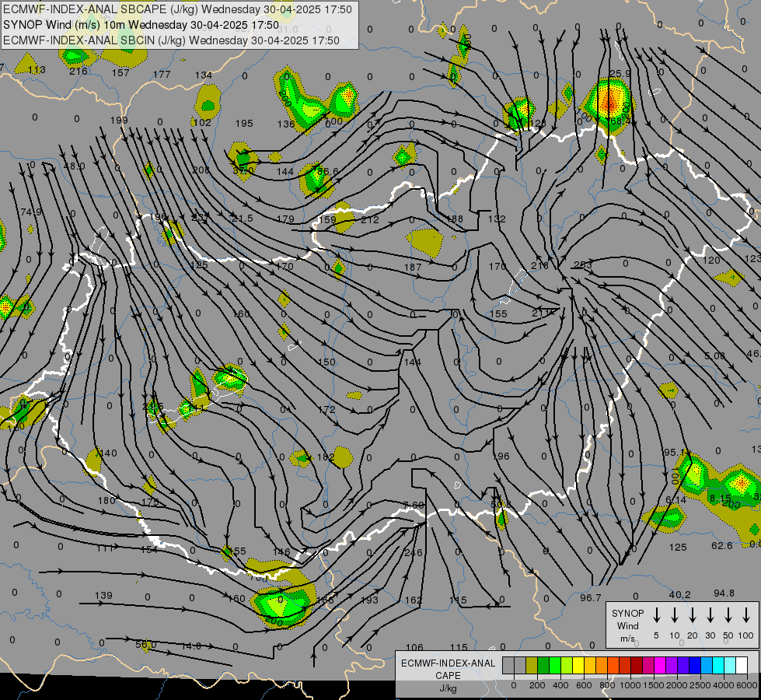Click the '1000' tick on CAPE scale
The width and height of the screenshot is (761, 700).
pyautogui.click(x=630, y=685)
